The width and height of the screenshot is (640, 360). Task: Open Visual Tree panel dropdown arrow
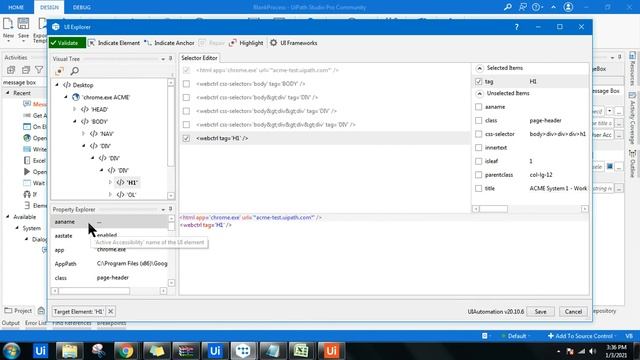click(x=163, y=59)
